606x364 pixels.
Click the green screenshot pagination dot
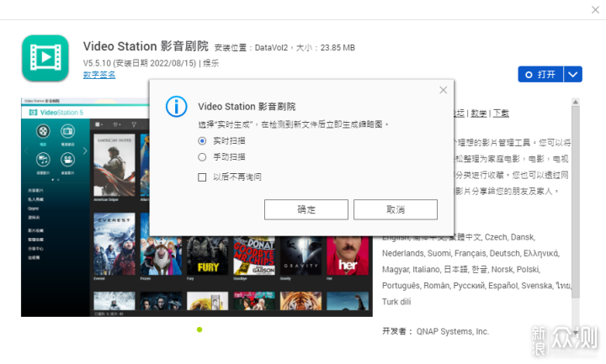tap(199, 330)
